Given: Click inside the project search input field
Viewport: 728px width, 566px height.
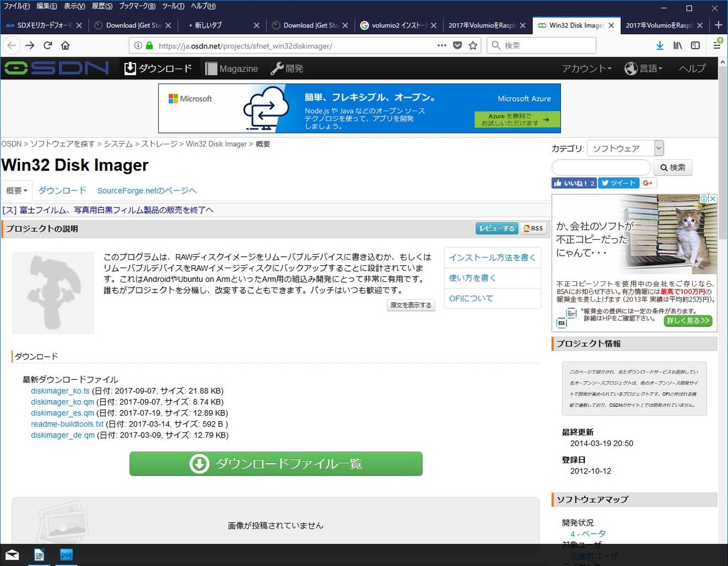Looking at the screenshot, I should [600, 167].
